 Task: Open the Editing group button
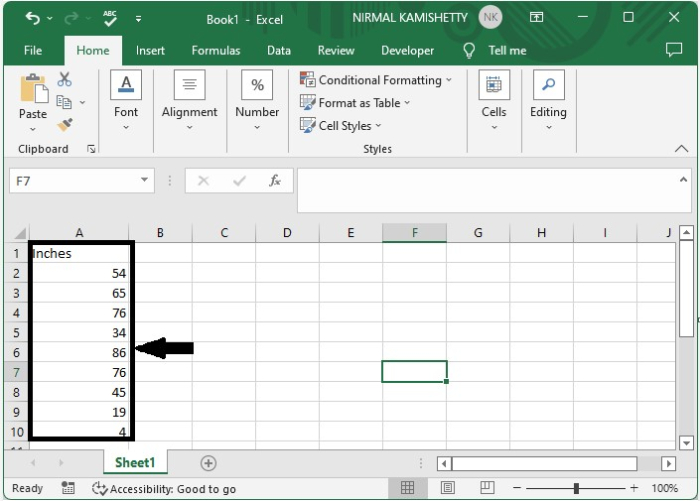point(548,100)
